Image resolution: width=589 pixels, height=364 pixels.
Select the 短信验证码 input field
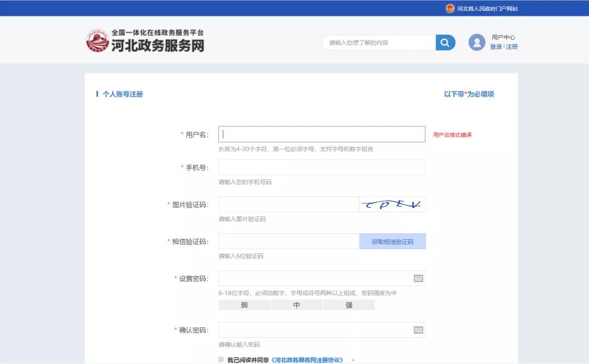[288, 241]
